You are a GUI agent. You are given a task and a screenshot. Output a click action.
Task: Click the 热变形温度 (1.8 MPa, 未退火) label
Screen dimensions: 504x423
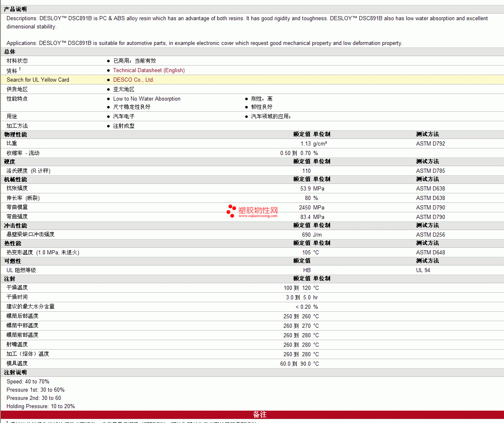43,253
